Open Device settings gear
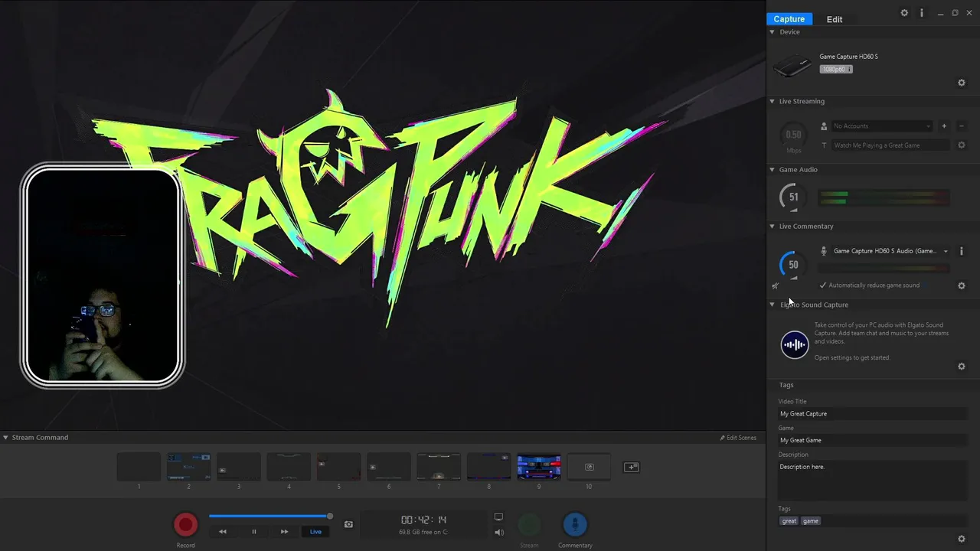This screenshot has width=980, height=551. click(962, 83)
